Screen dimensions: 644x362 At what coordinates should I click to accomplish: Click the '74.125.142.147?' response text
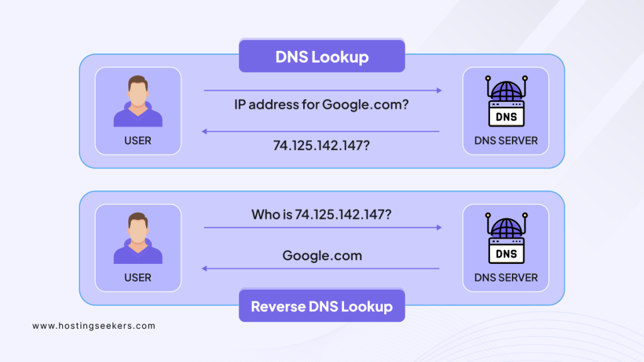(x=322, y=144)
